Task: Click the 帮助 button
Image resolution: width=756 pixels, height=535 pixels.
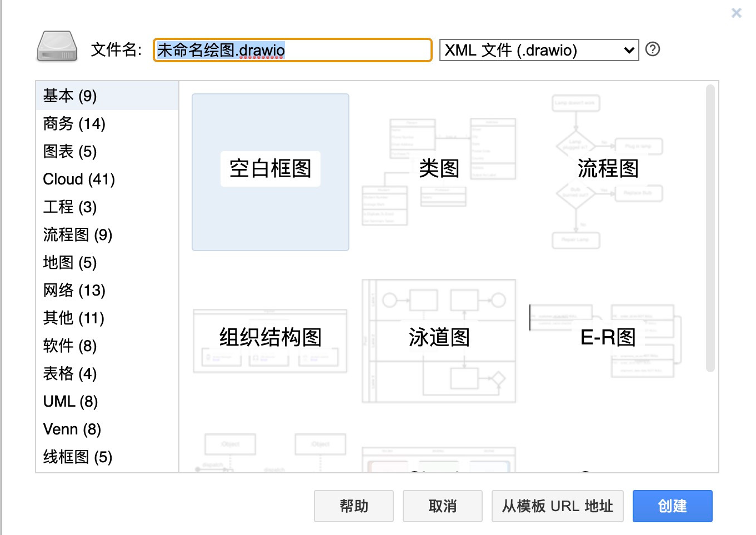Action: pyautogui.click(x=354, y=506)
